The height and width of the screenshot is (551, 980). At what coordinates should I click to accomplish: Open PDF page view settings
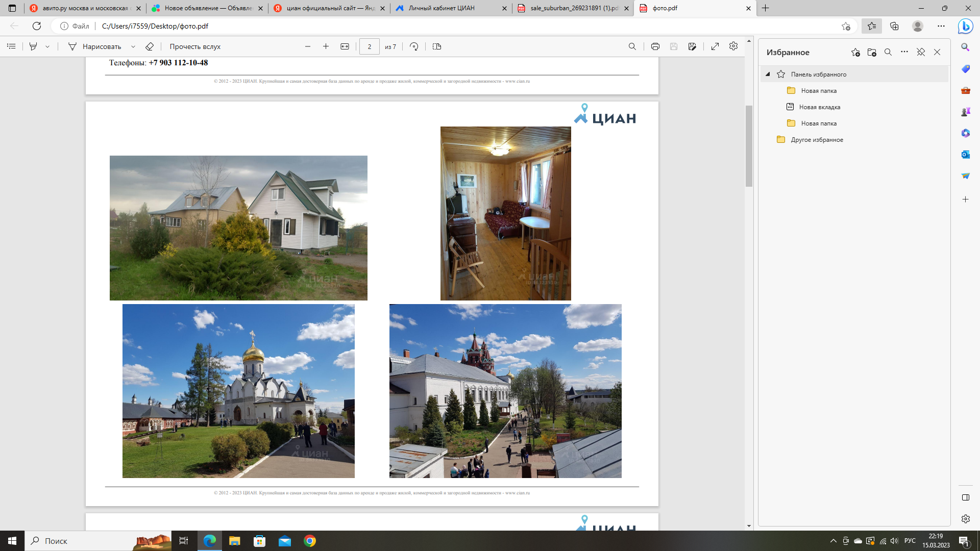(x=437, y=46)
